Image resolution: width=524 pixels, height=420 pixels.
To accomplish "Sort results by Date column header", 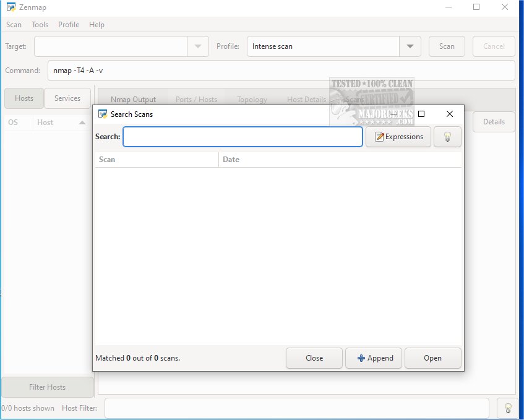I will tap(340, 160).
